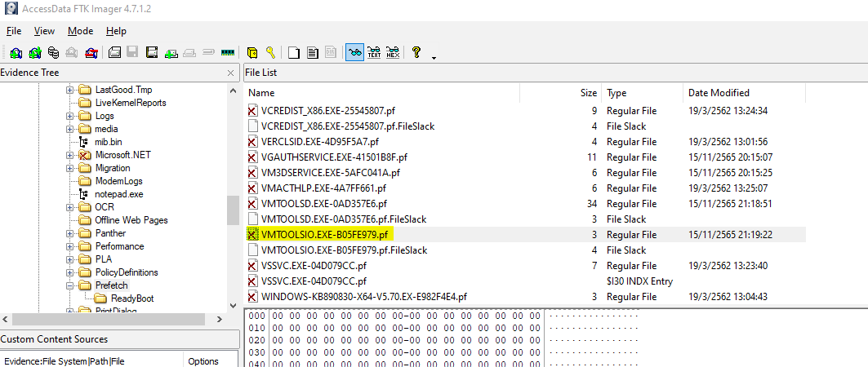Click the ReadyBoot folder icon

[100, 298]
